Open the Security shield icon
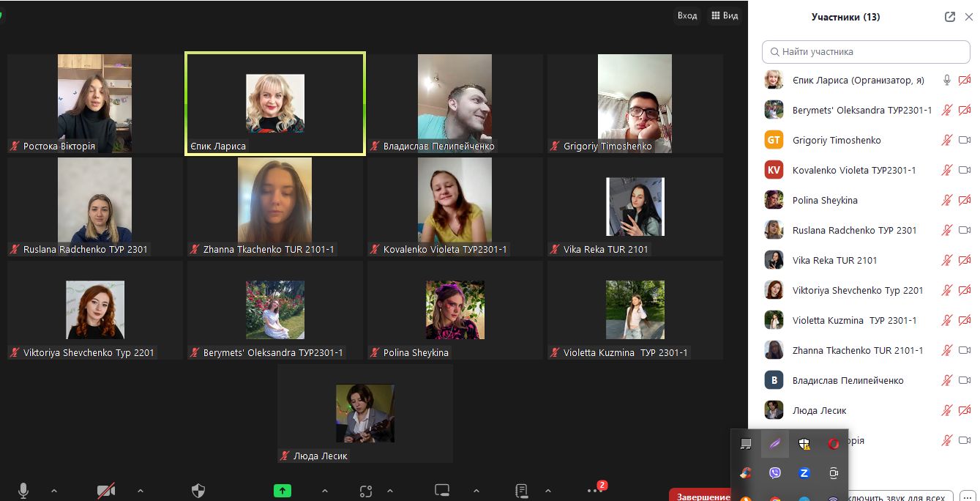 pyautogui.click(x=198, y=491)
